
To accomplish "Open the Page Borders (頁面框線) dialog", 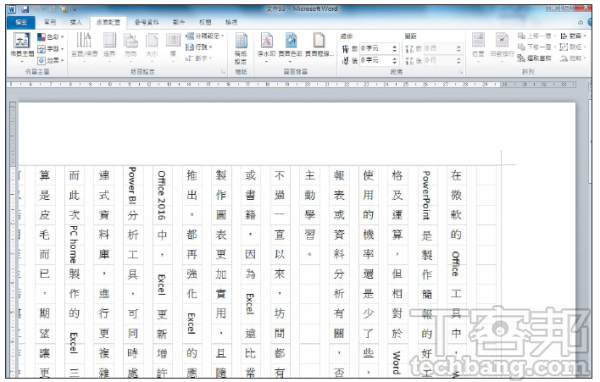I will point(320,45).
